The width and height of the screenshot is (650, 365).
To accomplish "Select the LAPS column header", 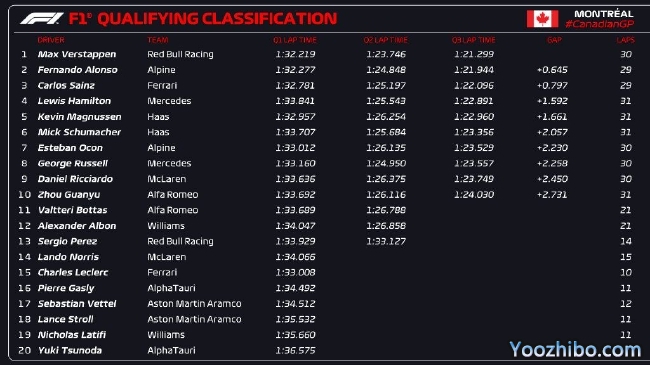I will coord(625,40).
